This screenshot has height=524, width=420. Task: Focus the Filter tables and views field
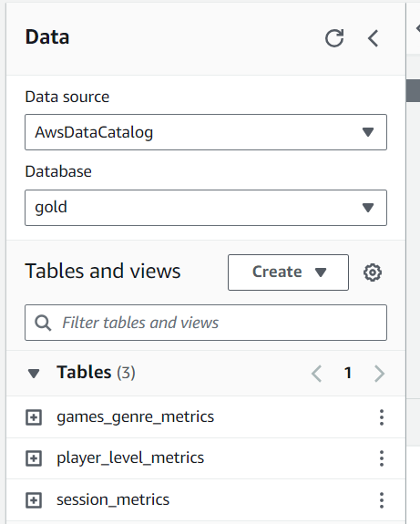(x=206, y=323)
